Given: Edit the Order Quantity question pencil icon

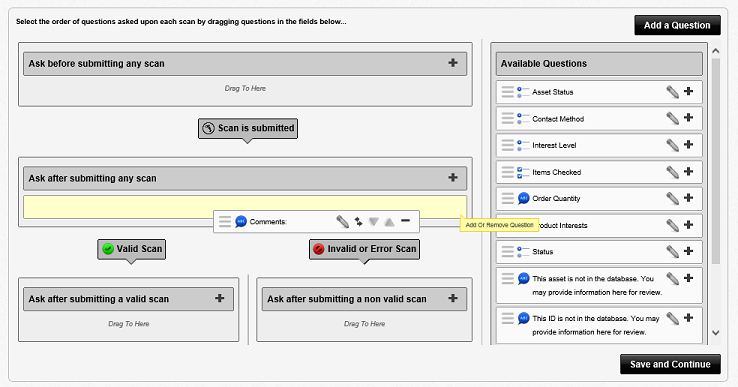Looking at the screenshot, I should (673, 198).
